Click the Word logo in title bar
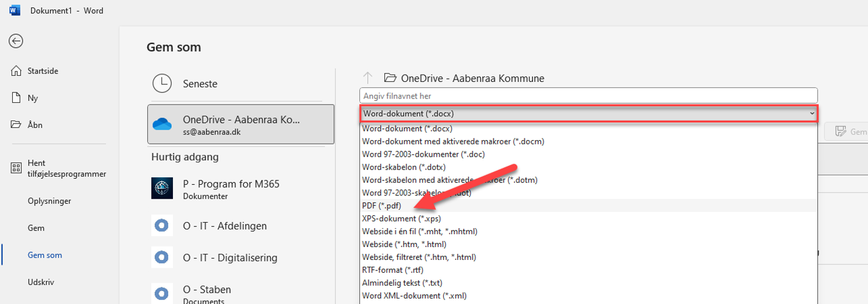Screen dimensions: 868x304 point(15,10)
